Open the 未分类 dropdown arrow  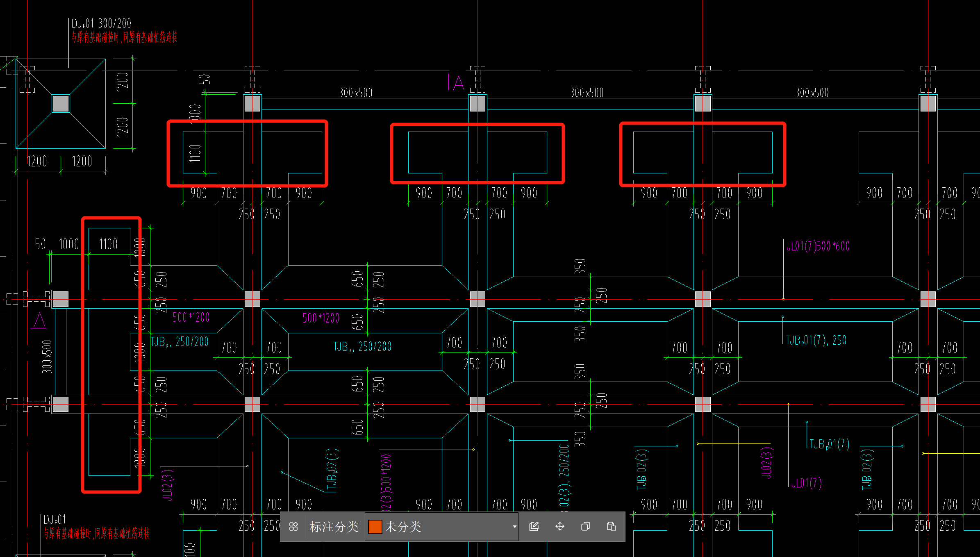point(514,527)
